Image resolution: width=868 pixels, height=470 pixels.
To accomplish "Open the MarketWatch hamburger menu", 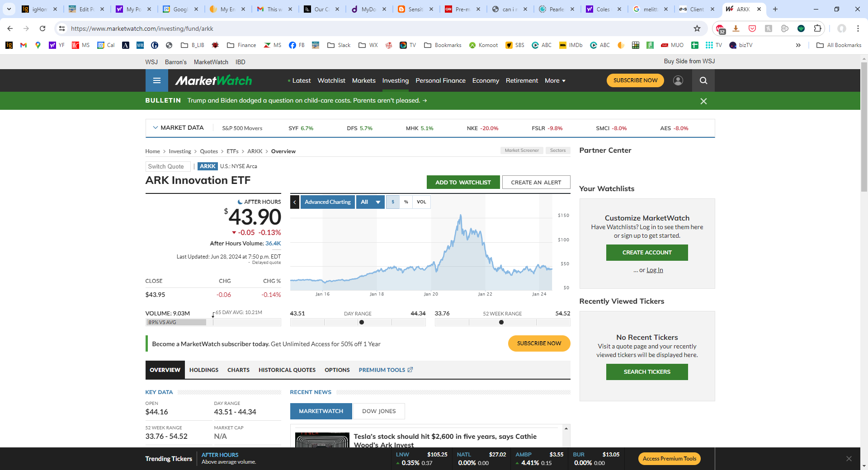I will tap(157, 80).
